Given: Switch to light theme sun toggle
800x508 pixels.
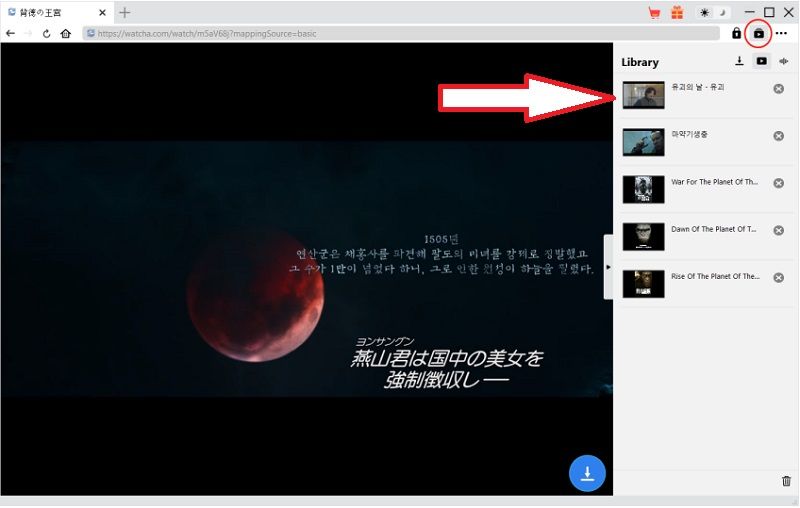Looking at the screenshot, I should point(705,13).
